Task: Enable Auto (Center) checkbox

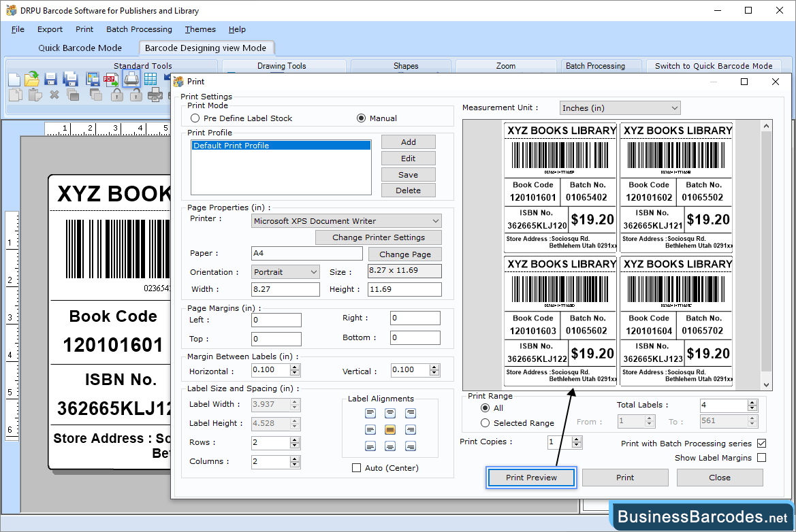Action: (356, 467)
